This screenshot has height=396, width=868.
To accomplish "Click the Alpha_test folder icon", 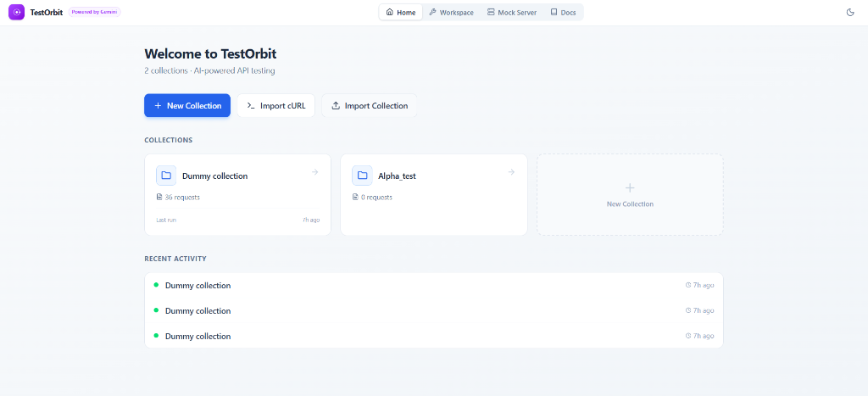I will click(x=362, y=176).
